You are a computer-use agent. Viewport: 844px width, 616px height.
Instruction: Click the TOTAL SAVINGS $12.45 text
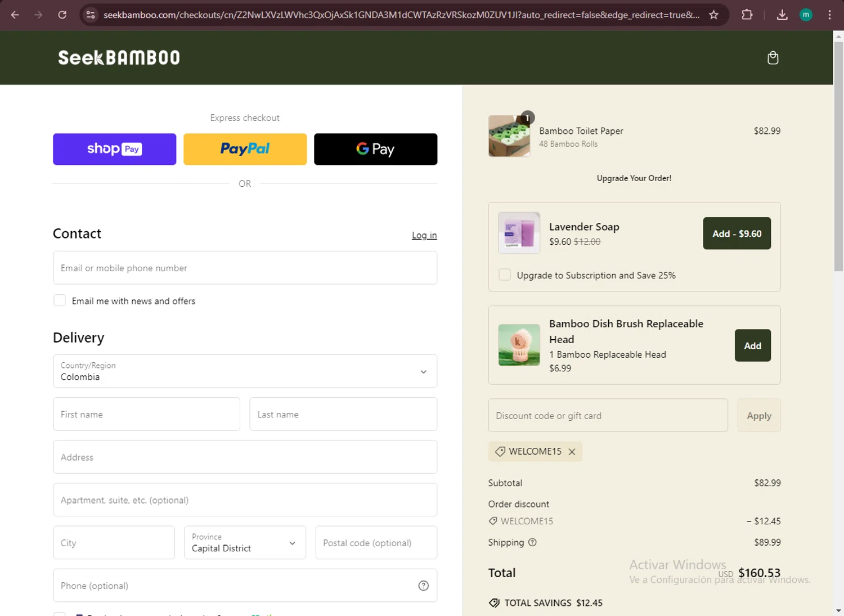(x=553, y=603)
